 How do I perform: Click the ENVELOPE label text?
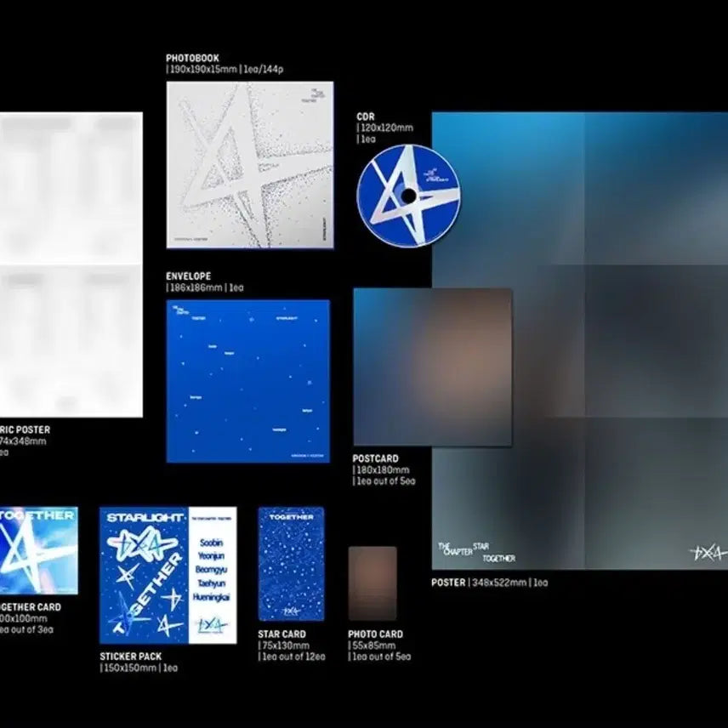pyautogui.click(x=189, y=276)
